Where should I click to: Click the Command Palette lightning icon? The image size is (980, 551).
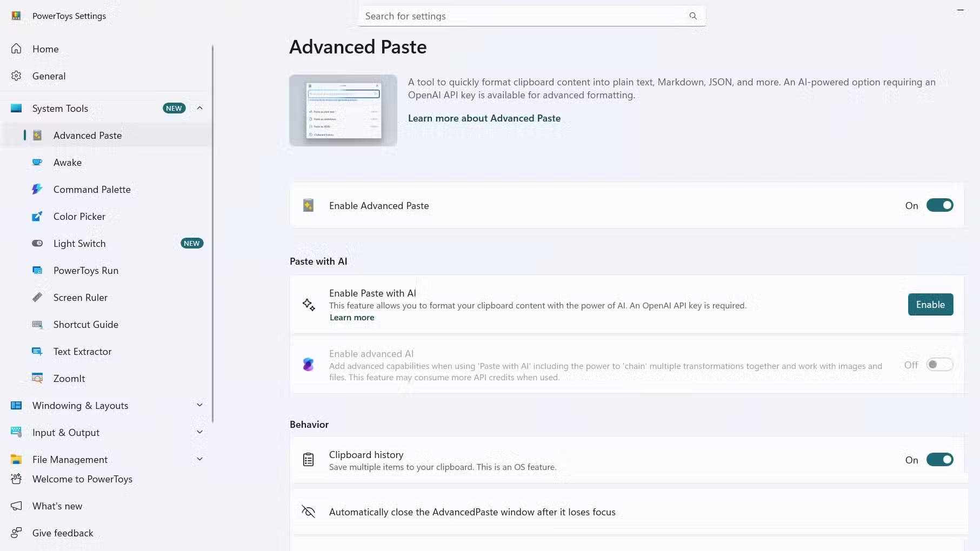click(x=37, y=189)
